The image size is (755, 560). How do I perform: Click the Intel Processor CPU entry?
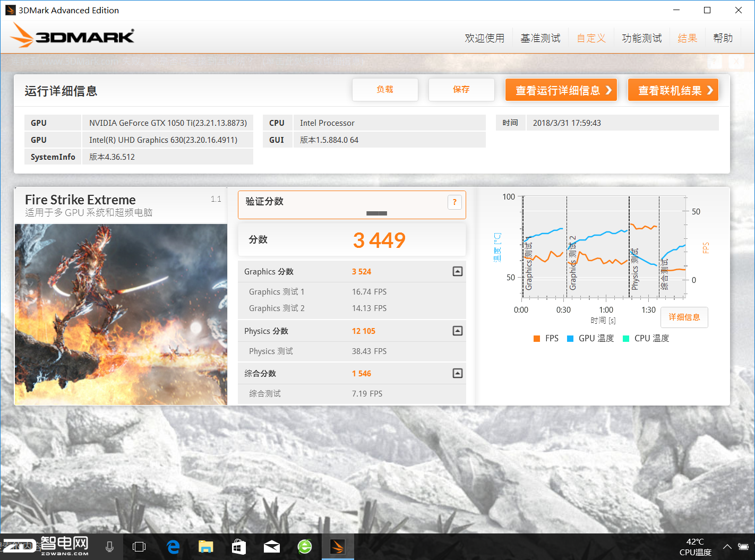pyautogui.click(x=390, y=123)
